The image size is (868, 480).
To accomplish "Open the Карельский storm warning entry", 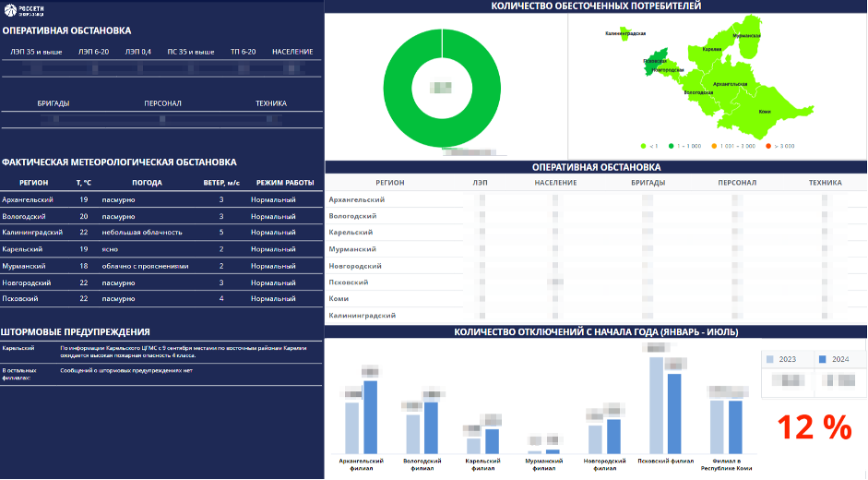I will (161, 352).
